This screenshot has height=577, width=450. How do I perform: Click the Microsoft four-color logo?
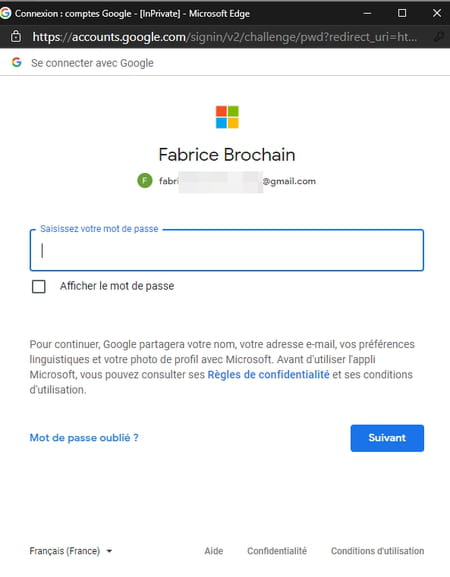tap(227, 117)
